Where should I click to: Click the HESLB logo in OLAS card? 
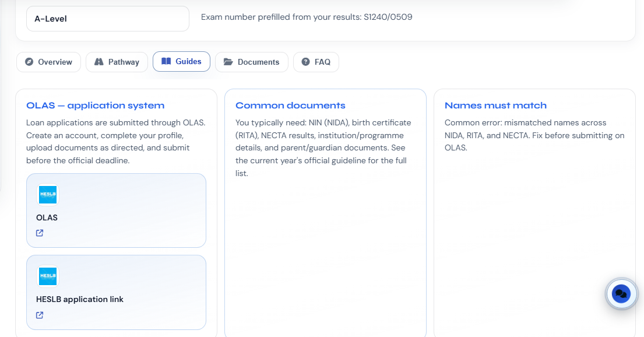point(48,194)
